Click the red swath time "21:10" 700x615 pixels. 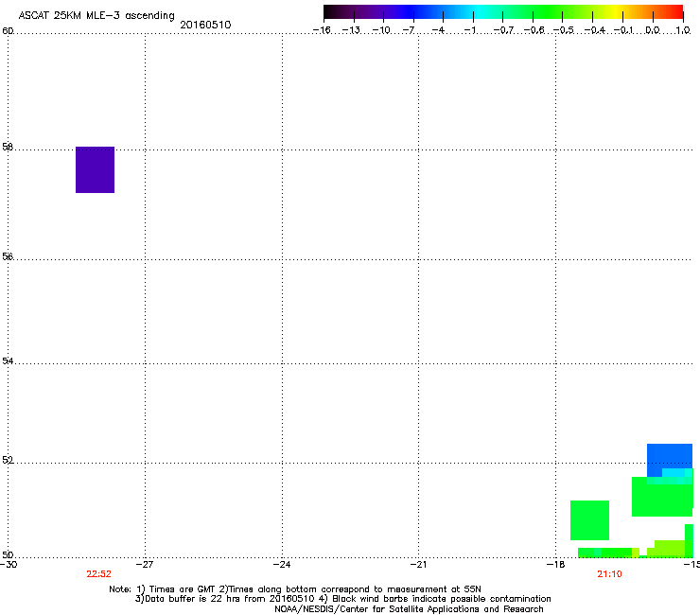point(609,574)
